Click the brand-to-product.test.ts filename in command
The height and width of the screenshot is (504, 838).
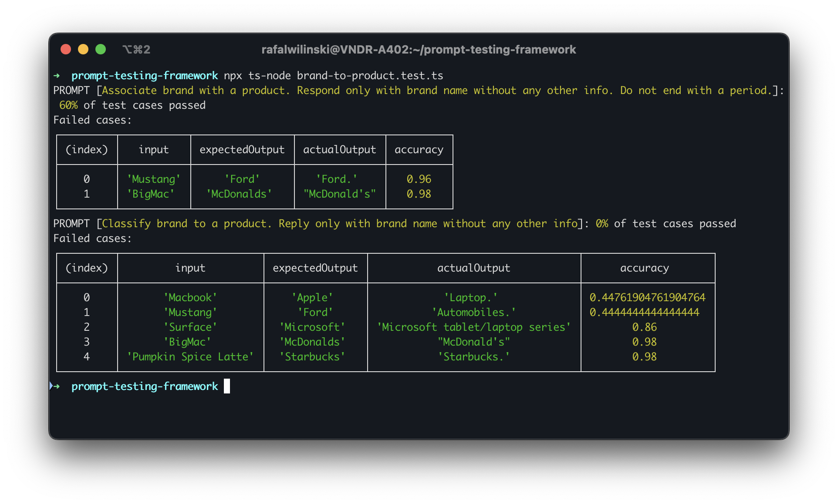[370, 76]
